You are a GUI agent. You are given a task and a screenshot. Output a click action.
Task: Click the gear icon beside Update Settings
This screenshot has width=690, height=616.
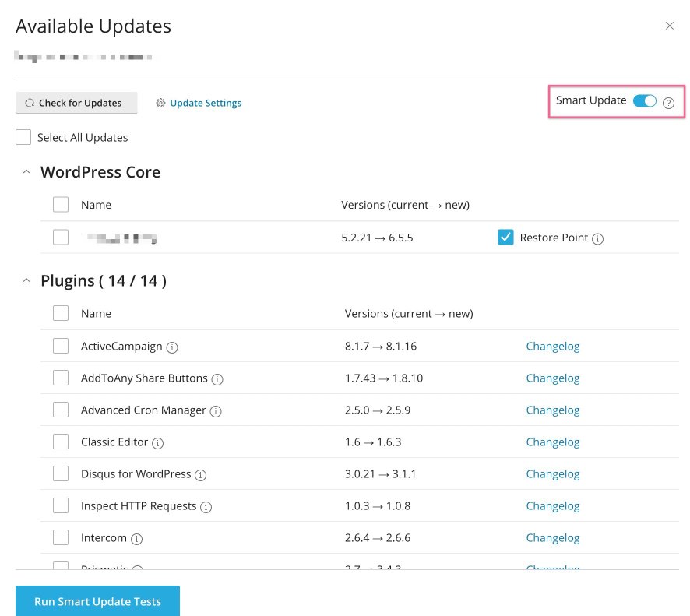[160, 103]
